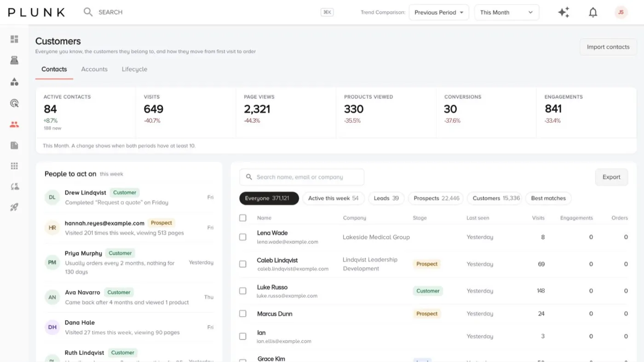644x362 pixels.
Task: Filter by Active this week chip
Action: pyautogui.click(x=333, y=198)
